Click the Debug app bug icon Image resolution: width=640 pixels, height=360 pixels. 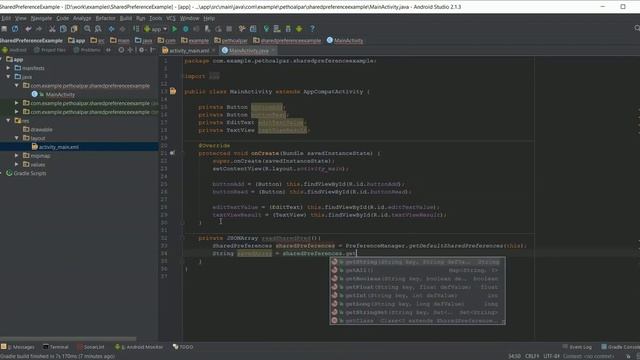point(186,29)
